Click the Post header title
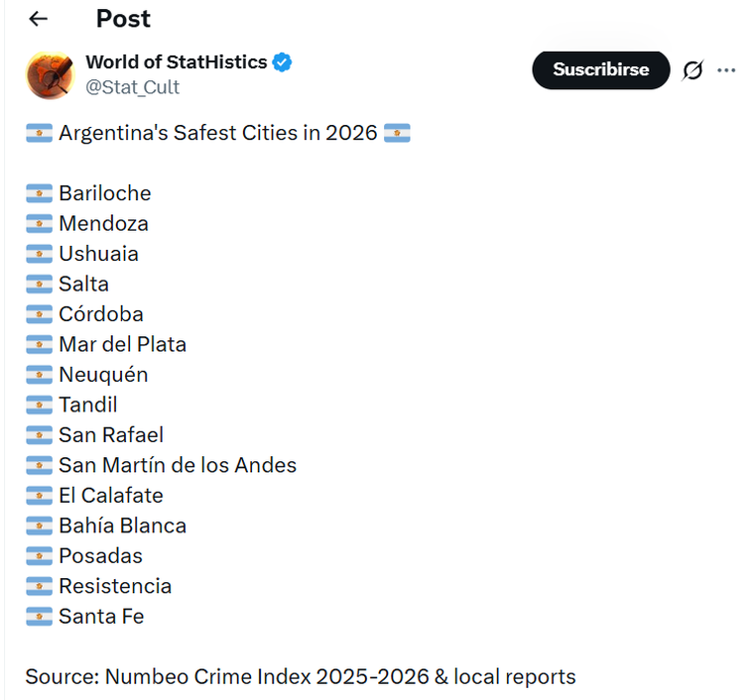Image resolution: width=754 pixels, height=700 pixels. pyautogui.click(x=124, y=19)
